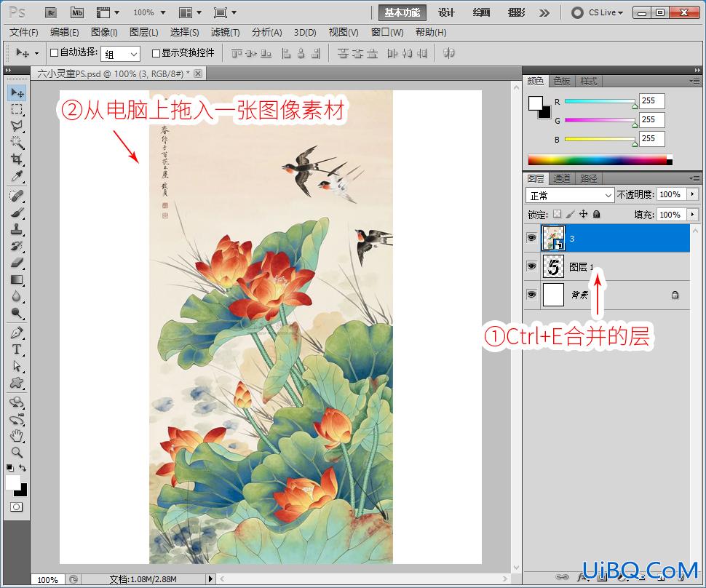Open Mini Bridge via Mb icon

pos(77,12)
